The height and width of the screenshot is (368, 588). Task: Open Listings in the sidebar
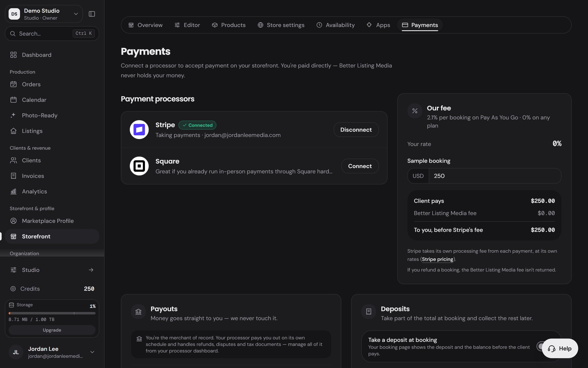pos(52,131)
